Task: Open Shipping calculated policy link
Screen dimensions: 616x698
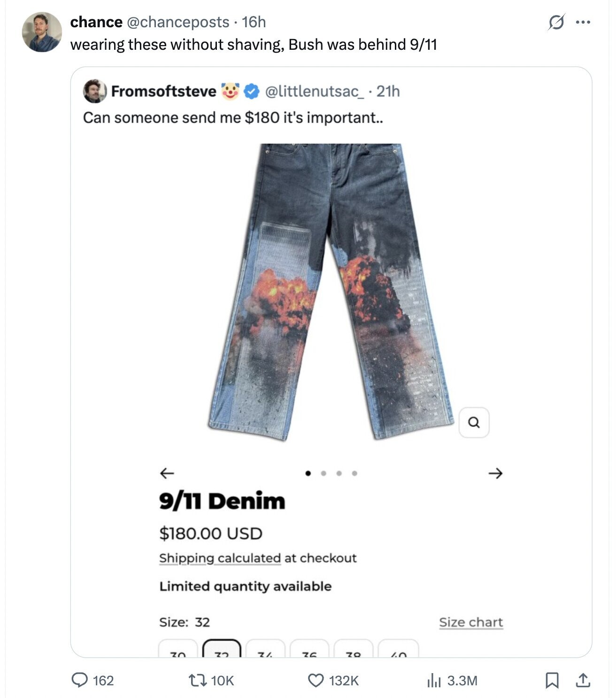Action: click(x=220, y=558)
